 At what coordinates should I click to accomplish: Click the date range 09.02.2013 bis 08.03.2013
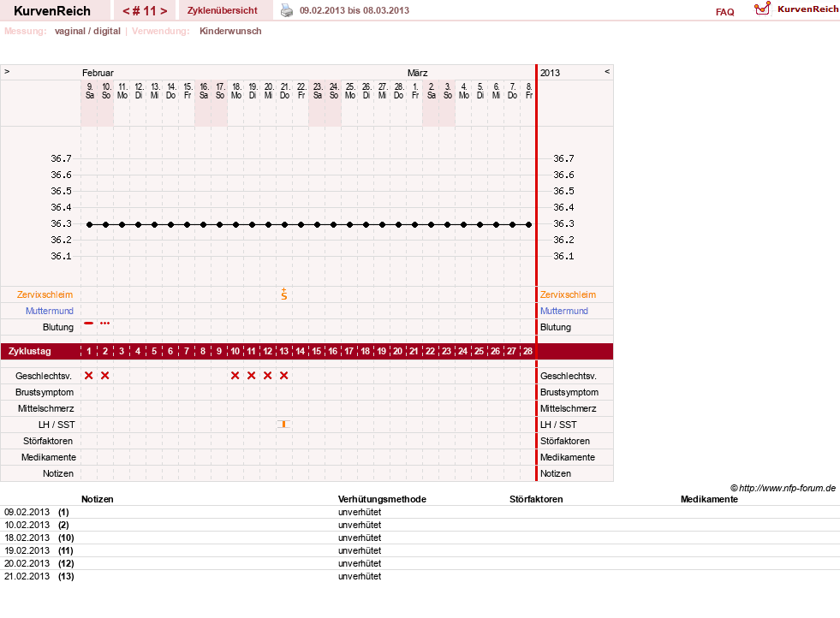[x=354, y=10]
